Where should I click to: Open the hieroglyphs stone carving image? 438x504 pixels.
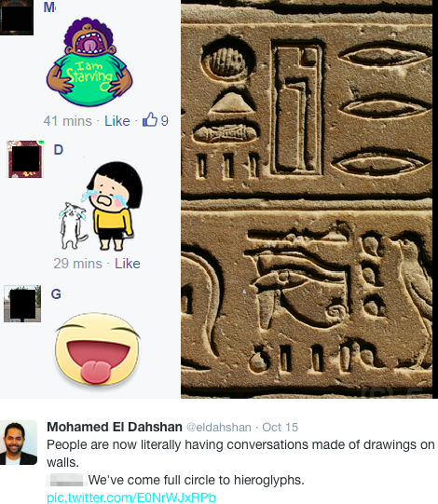point(307,199)
